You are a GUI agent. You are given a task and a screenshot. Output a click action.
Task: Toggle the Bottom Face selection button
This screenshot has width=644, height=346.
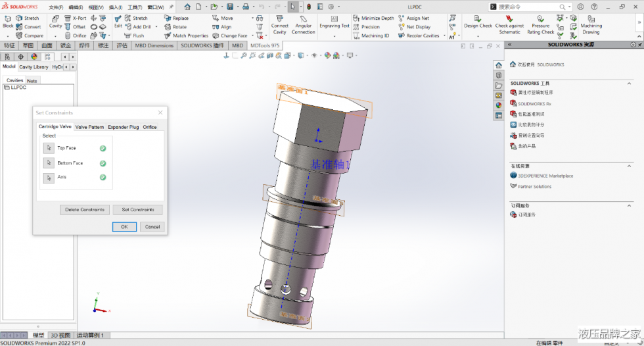click(49, 163)
